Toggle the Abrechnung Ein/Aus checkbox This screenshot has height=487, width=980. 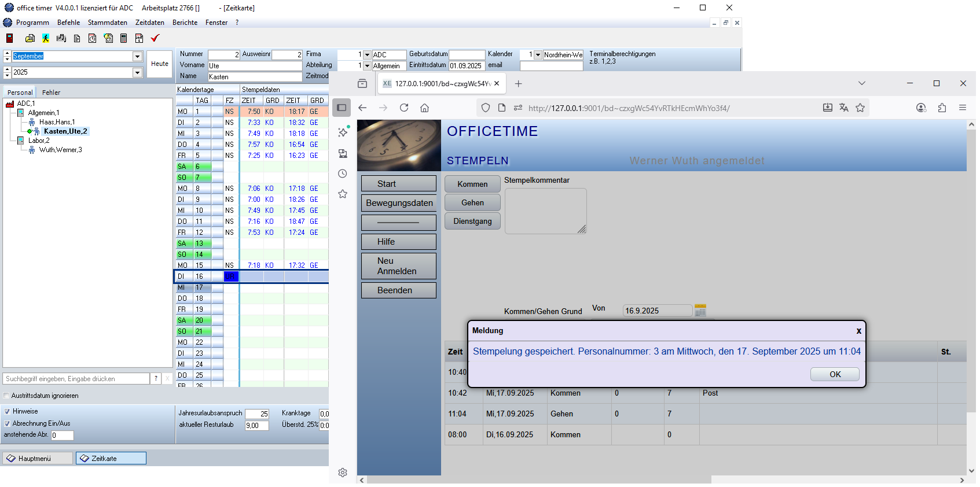click(x=7, y=423)
